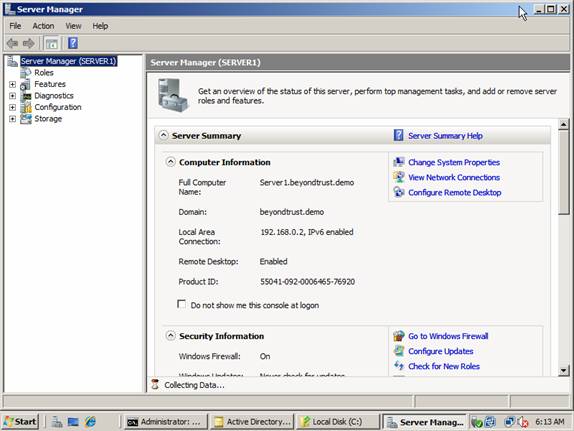The width and height of the screenshot is (574, 431).
Task: Click the scroll up arrow in details pane
Action: [564, 125]
